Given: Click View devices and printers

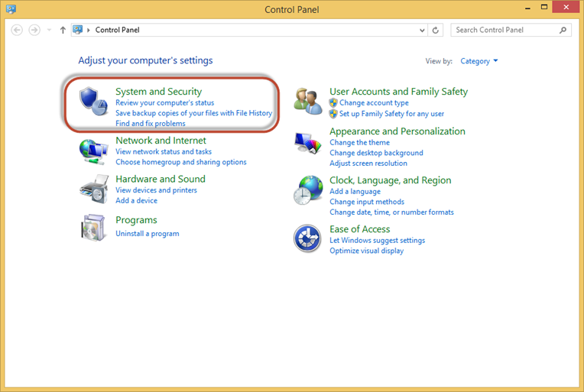Looking at the screenshot, I should (156, 190).
